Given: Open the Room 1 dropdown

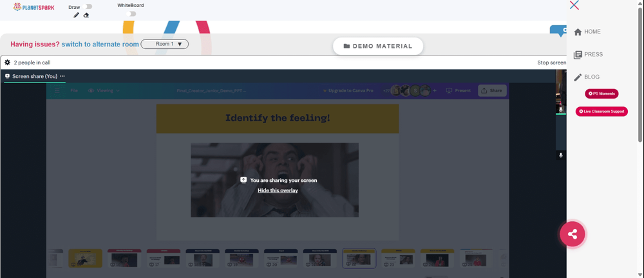Looking at the screenshot, I should click(165, 44).
